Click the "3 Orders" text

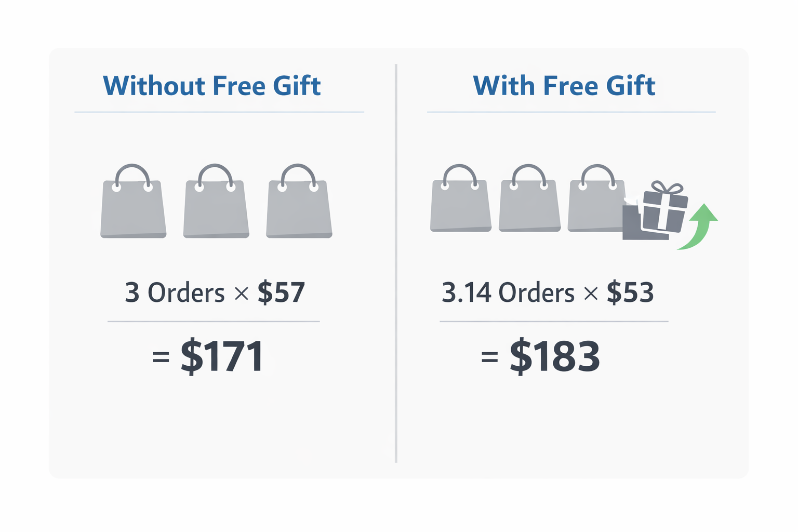(x=175, y=292)
